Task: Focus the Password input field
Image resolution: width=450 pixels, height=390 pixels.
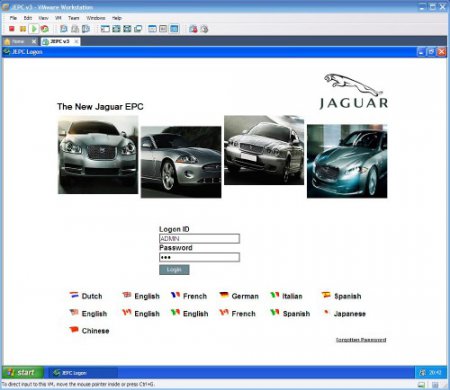Action: coord(199,257)
